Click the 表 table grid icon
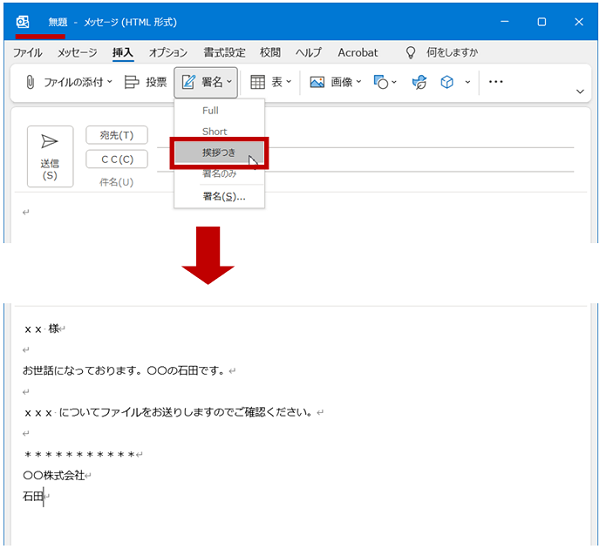This screenshot has height=549, width=600. 258,82
